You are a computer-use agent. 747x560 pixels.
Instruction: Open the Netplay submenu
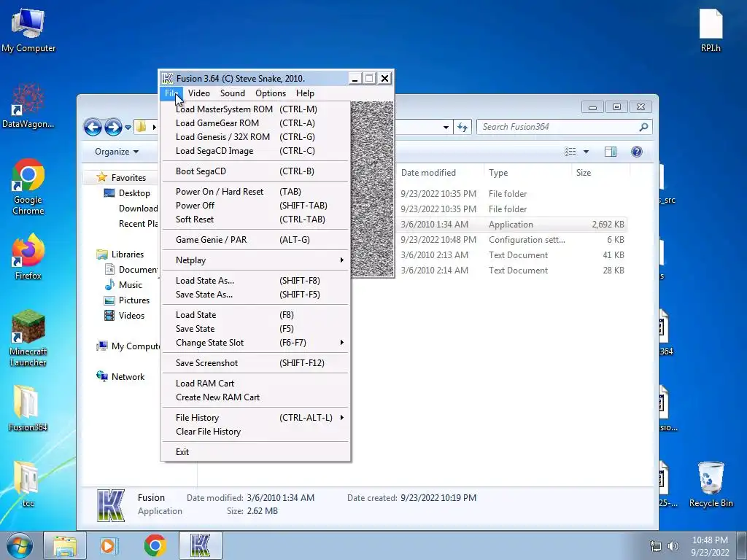[x=256, y=260]
